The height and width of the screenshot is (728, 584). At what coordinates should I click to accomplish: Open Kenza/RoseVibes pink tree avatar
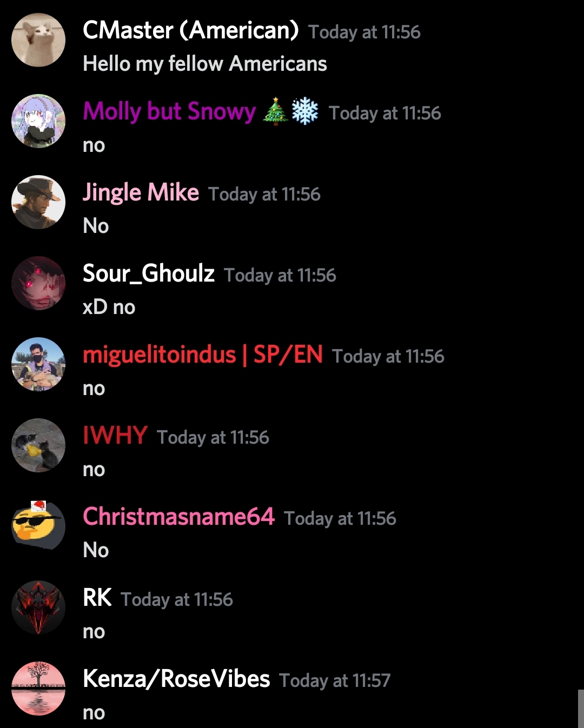pos(38,689)
